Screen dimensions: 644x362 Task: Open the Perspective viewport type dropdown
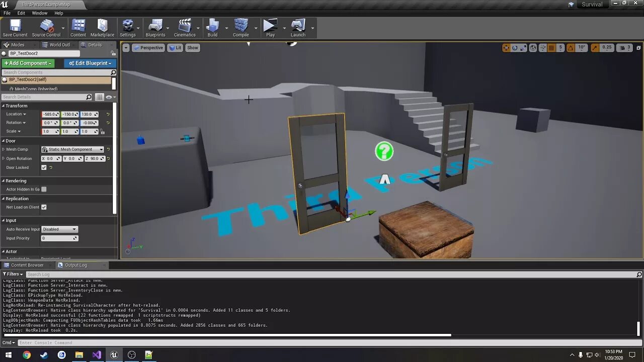click(148, 48)
